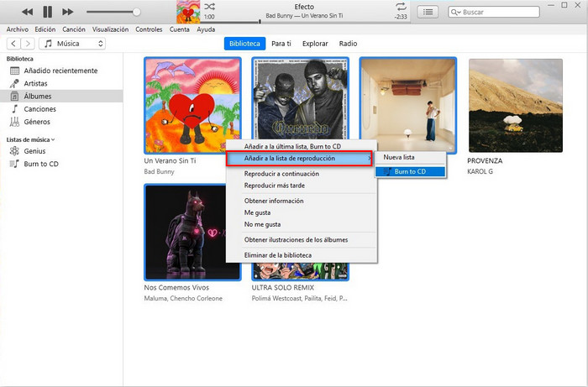588x387 pixels.
Task: Click the Un Verano Sin Ti title text
Action: click(x=170, y=160)
